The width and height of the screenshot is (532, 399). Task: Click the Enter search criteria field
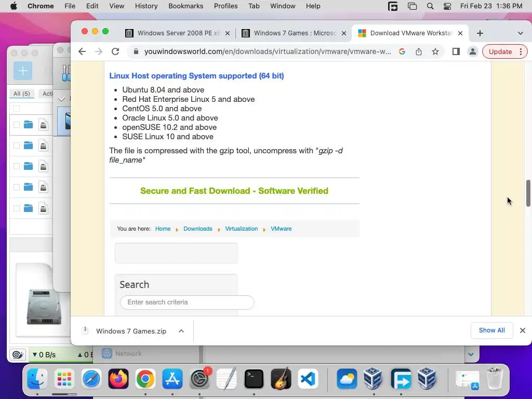pos(187,302)
